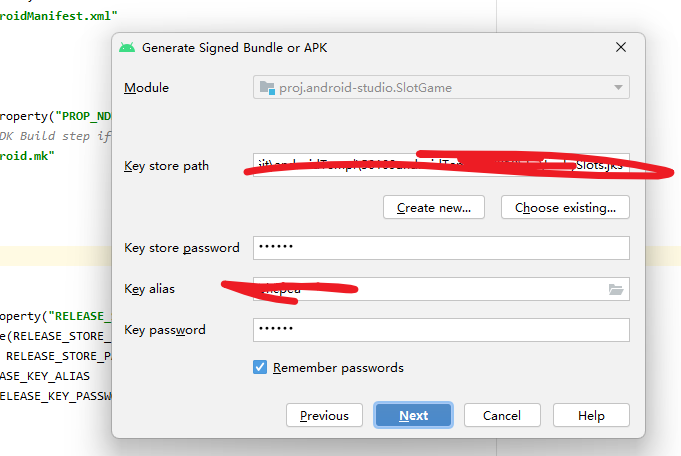Click the Key alias text field
Viewport: 681px width, 456px height.
pyautogui.click(x=430, y=290)
